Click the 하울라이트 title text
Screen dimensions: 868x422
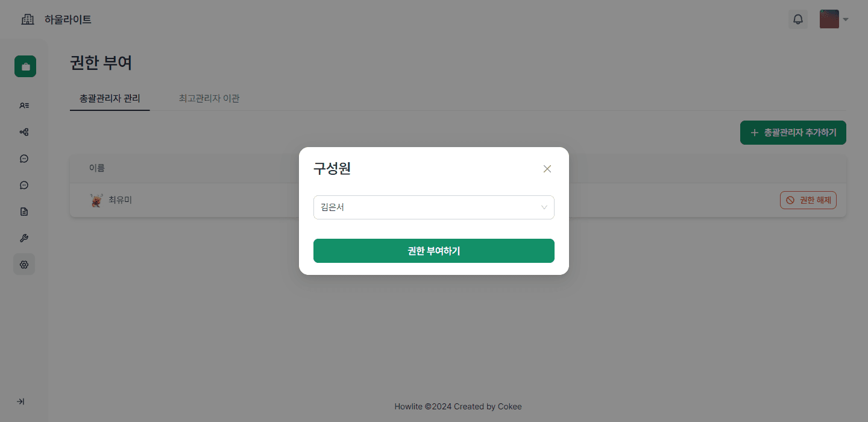pyautogui.click(x=68, y=20)
